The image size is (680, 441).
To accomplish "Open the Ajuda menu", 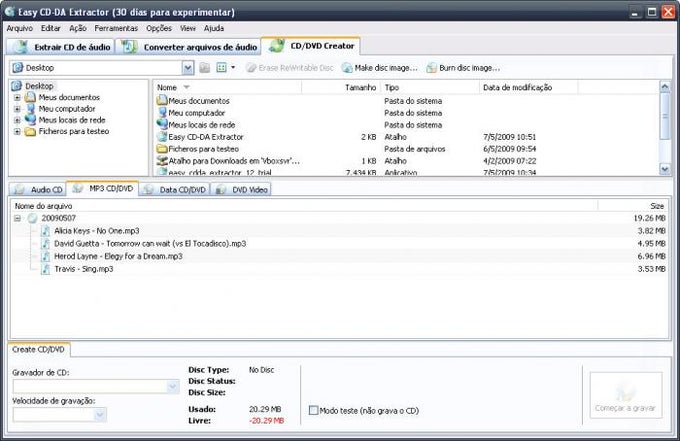I will click(x=214, y=28).
